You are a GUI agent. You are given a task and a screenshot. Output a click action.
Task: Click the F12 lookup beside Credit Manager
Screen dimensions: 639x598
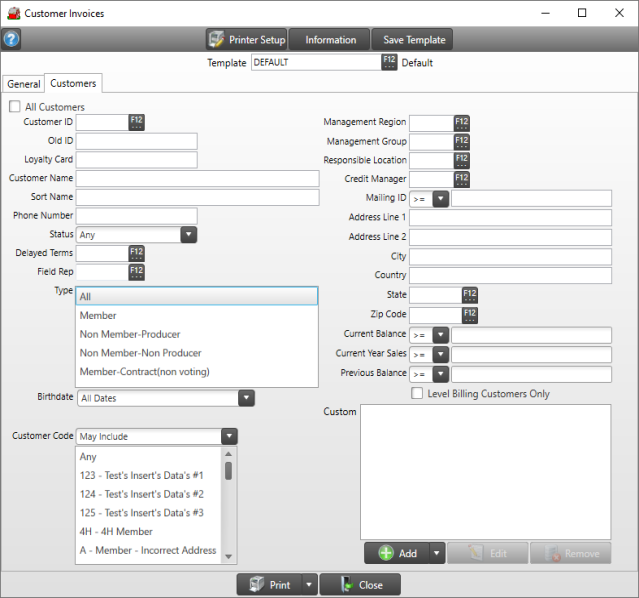tap(461, 179)
